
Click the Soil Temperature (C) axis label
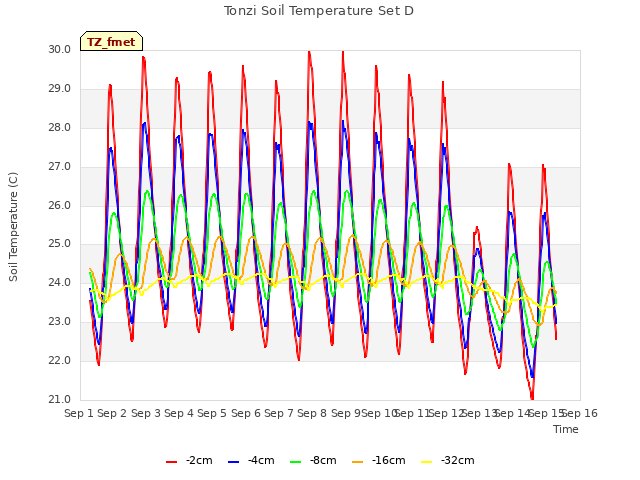coord(13,227)
